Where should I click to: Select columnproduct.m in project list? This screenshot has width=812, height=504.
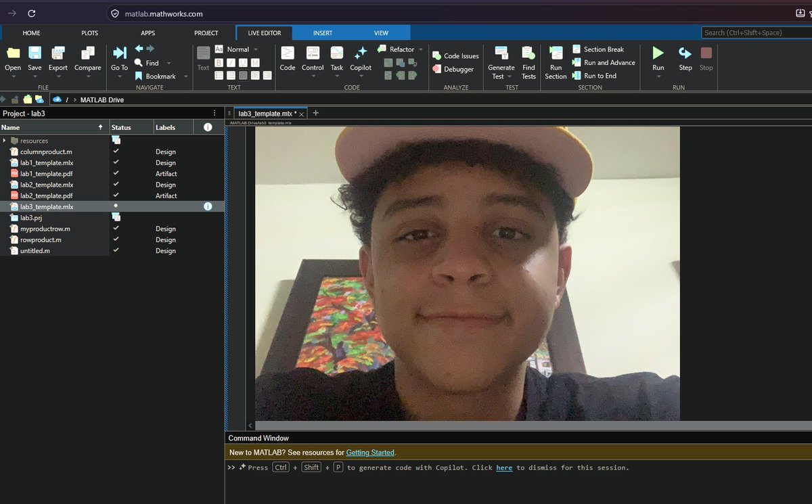[x=46, y=152]
